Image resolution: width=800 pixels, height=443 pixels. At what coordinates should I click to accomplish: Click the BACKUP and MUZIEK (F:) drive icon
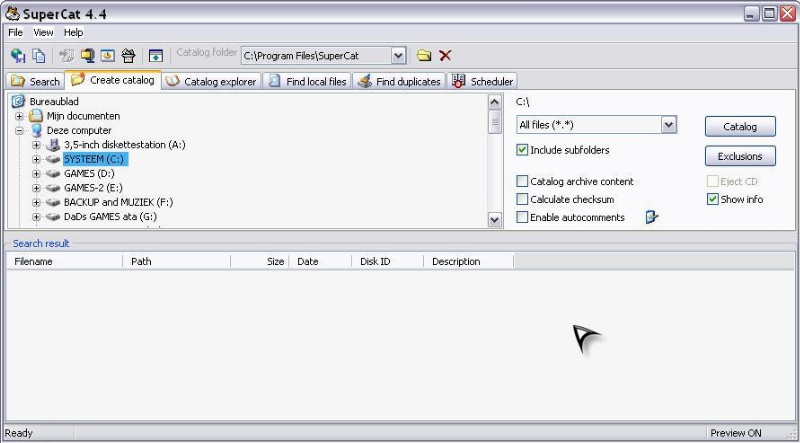coord(53,202)
